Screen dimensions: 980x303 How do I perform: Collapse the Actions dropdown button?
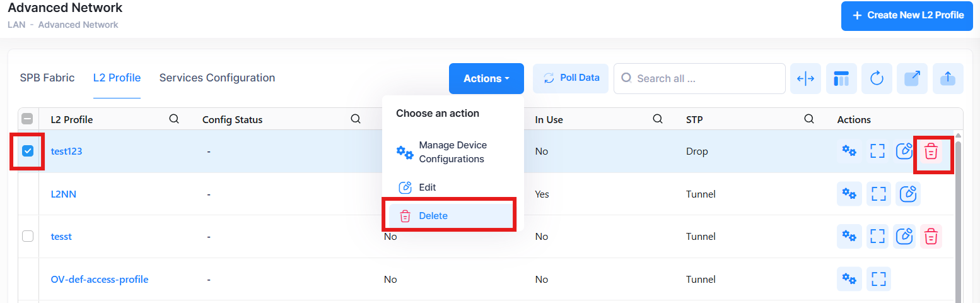click(486, 78)
